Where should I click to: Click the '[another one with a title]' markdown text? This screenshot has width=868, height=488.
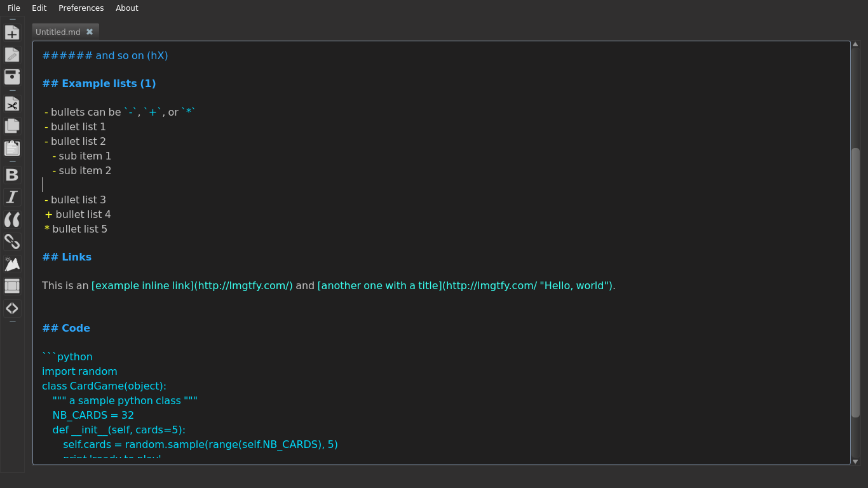tap(380, 285)
